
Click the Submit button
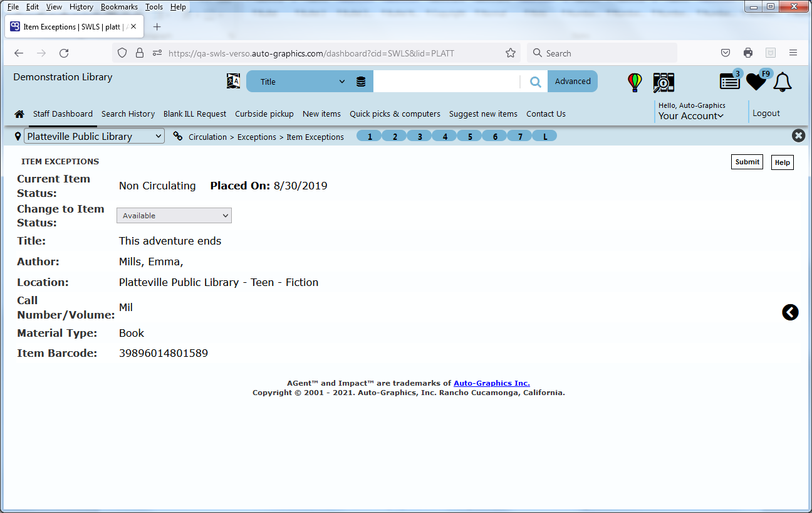point(747,162)
